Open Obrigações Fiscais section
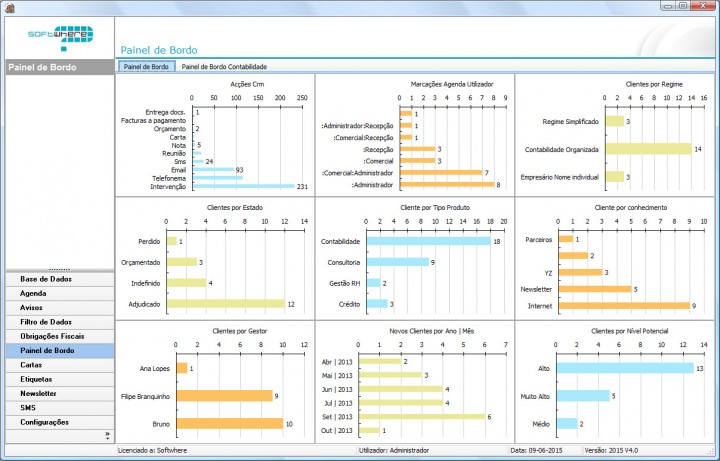Viewport: 720px width, 461px height. (x=60, y=336)
